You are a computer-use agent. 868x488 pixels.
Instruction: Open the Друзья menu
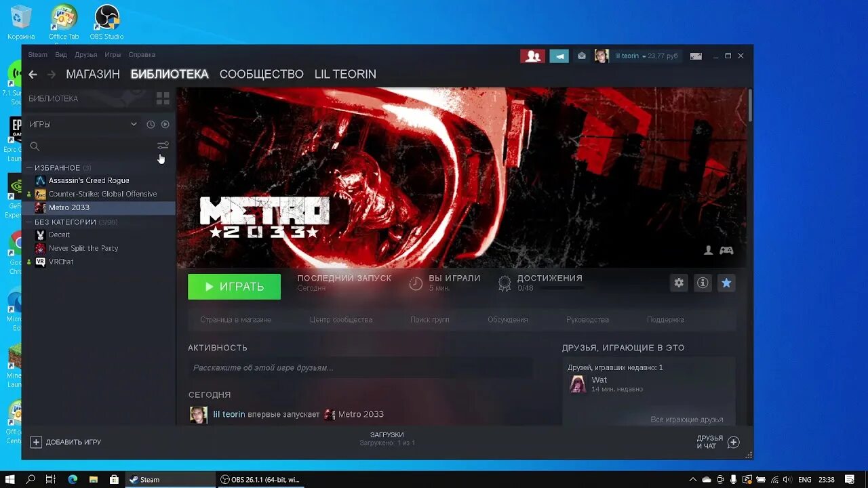pyautogui.click(x=86, y=55)
